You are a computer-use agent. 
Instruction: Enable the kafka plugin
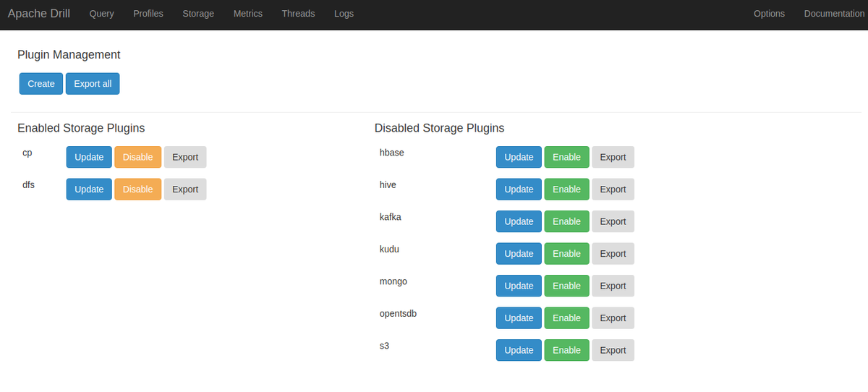click(x=566, y=221)
